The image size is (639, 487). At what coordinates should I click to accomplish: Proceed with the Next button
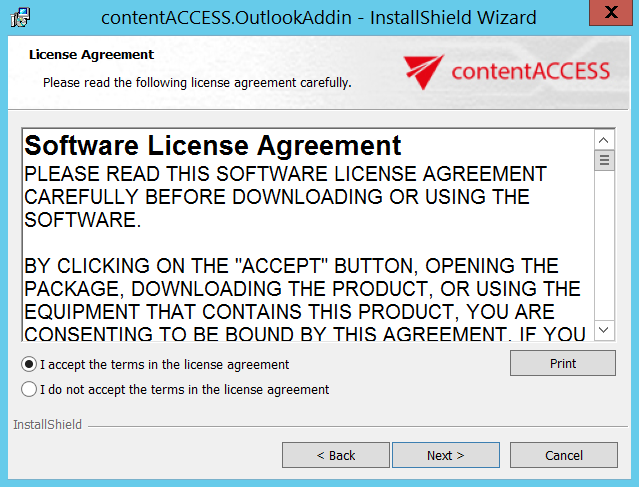click(445, 455)
